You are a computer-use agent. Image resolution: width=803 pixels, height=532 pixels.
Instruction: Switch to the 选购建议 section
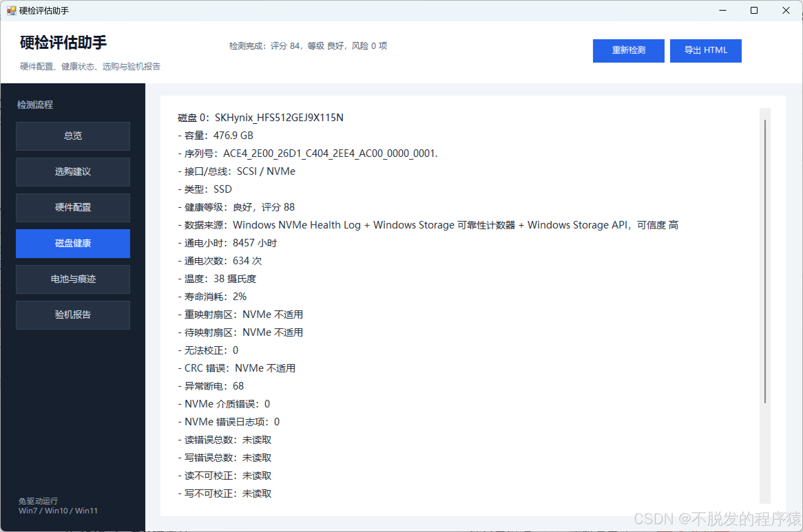point(73,172)
